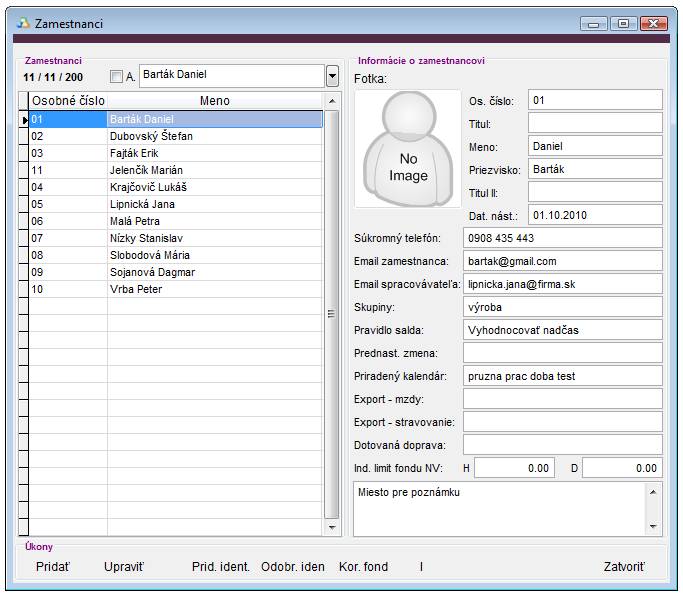
Task: Click the Osobné číslo column header
Action: tap(68, 101)
